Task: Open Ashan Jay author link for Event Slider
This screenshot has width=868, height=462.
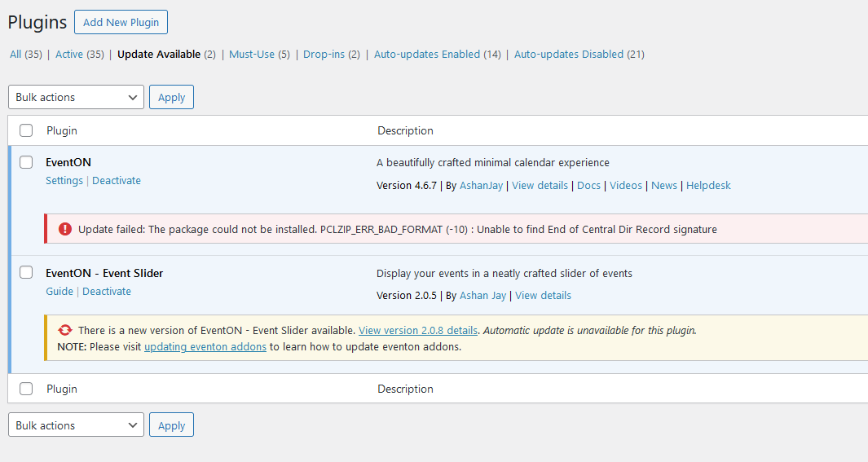Action: click(x=482, y=296)
